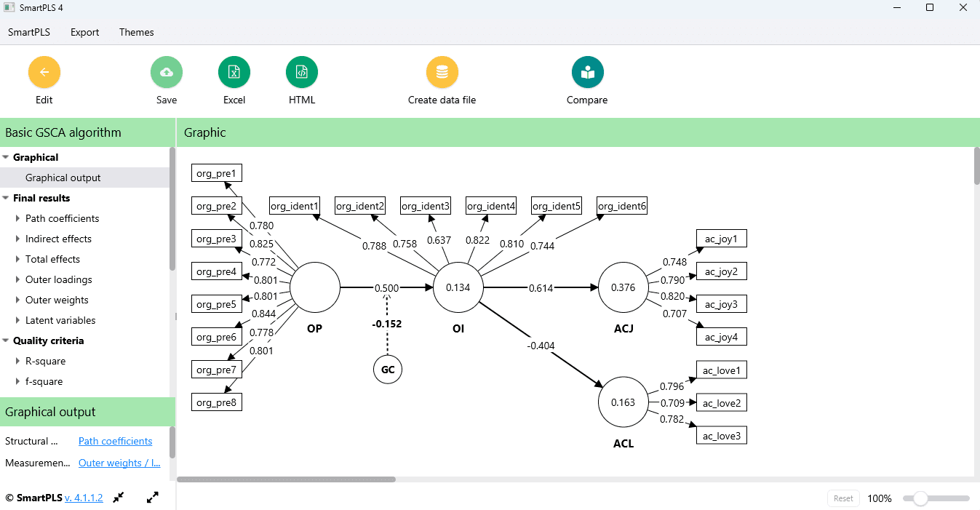Click the Reset zoom button
The image size is (980, 510).
(843, 498)
